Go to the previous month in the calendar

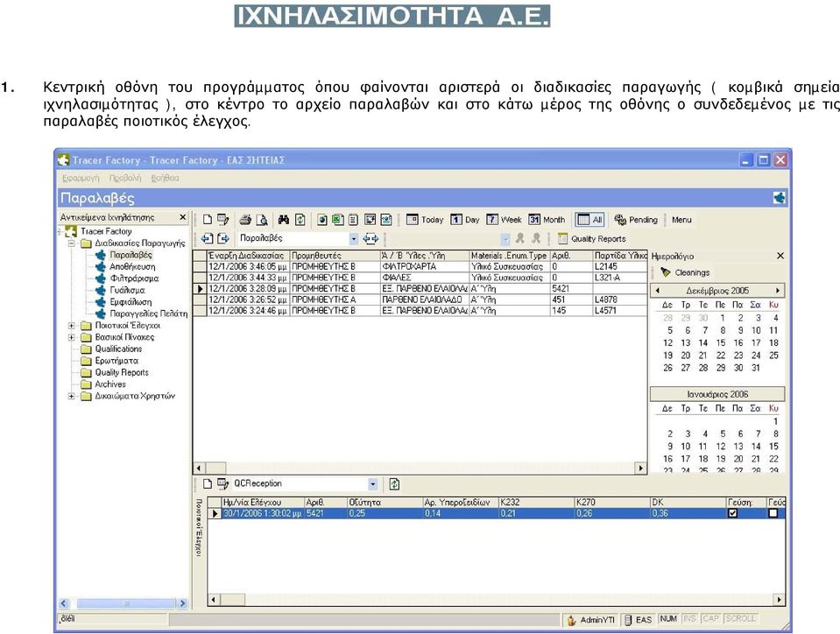click(657, 291)
